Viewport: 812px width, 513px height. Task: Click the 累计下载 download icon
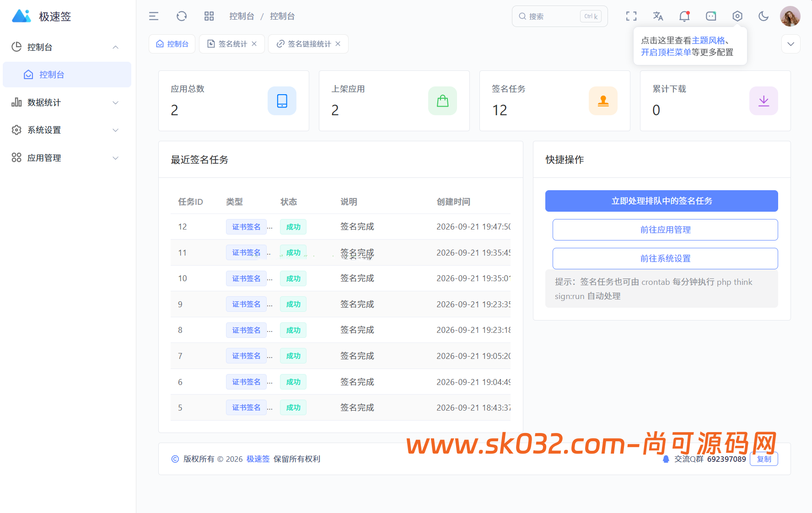click(x=764, y=101)
